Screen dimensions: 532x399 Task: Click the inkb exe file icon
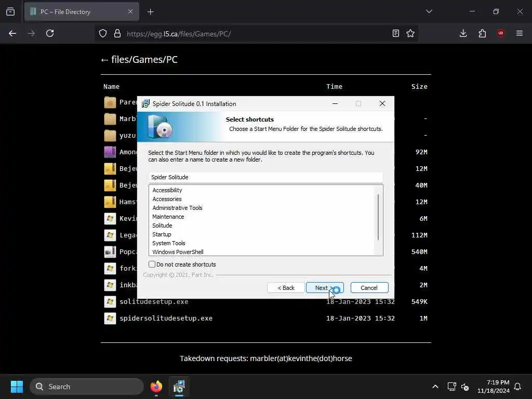[x=110, y=285]
